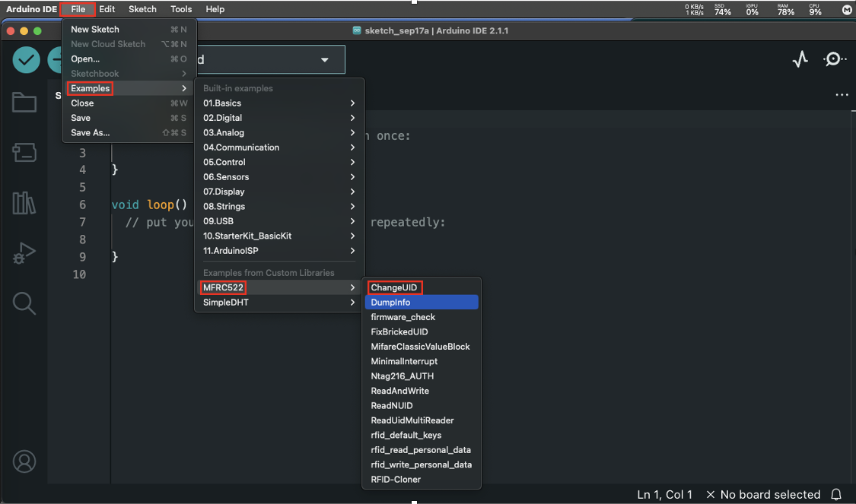Image resolution: width=856 pixels, height=504 pixels.
Task: Open the Help menu
Action: [x=215, y=9]
